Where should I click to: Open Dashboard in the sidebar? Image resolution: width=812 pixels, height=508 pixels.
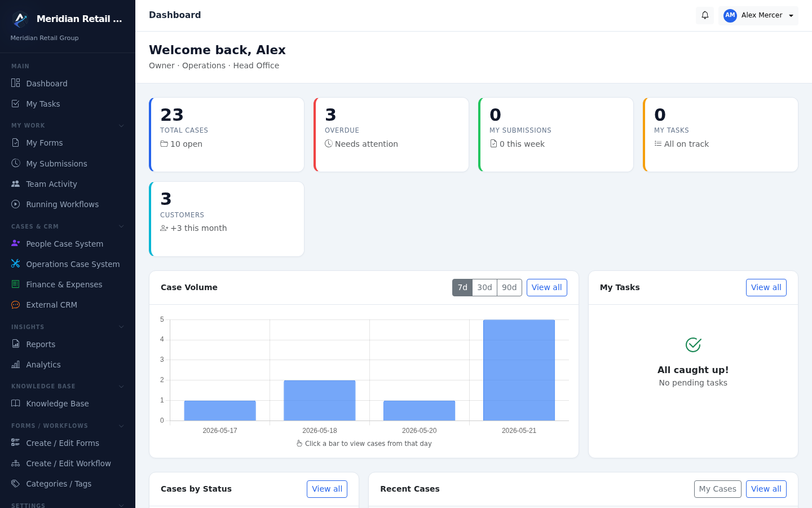click(68, 84)
